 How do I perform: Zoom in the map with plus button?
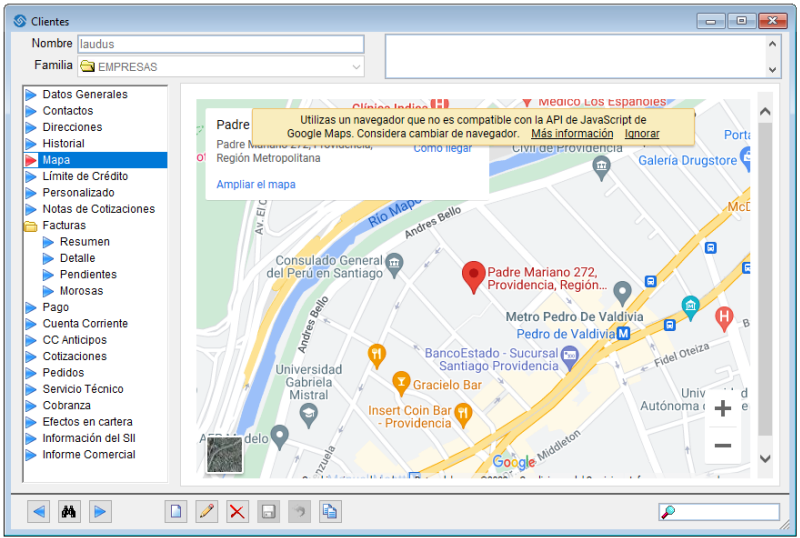[722, 408]
